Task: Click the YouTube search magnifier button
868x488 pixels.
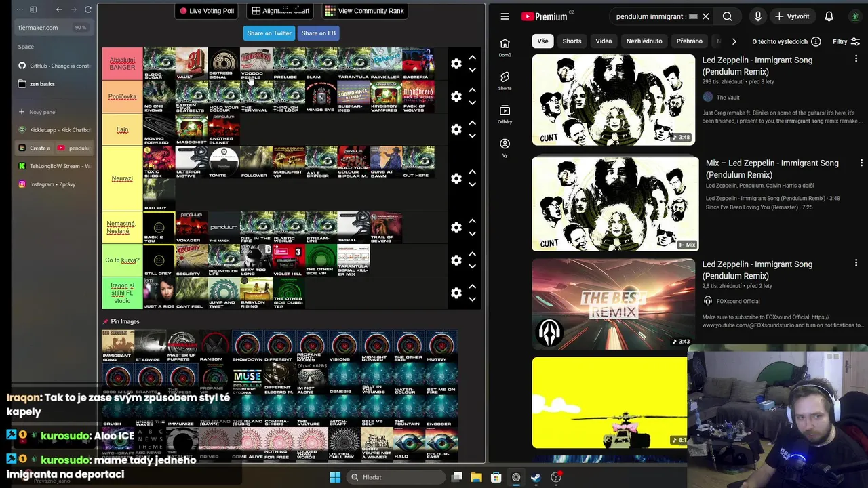Action: coord(727,16)
